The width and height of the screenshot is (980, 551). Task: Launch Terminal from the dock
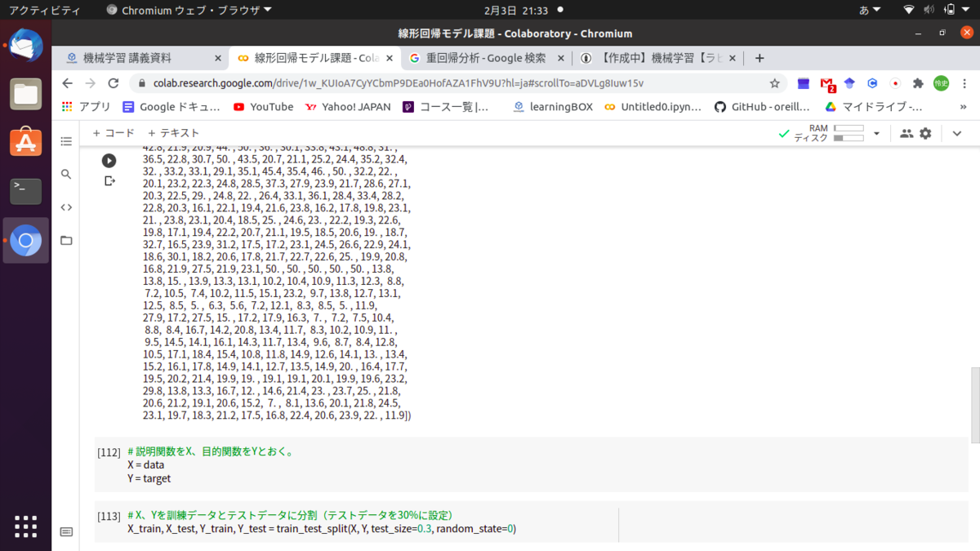click(25, 191)
